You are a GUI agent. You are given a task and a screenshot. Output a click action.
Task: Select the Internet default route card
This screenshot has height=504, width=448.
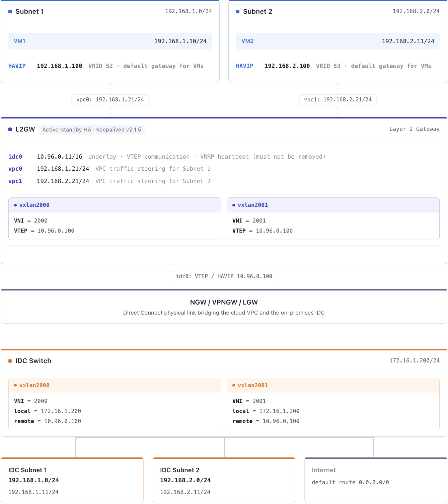click(x=376, y=480)
